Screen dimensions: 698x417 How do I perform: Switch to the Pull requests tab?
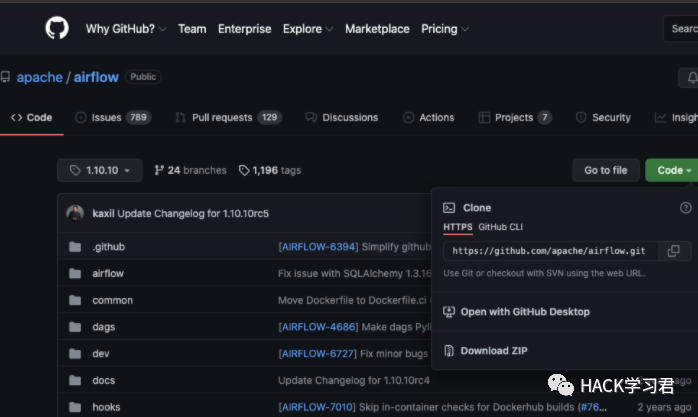[x=228, y=117]
